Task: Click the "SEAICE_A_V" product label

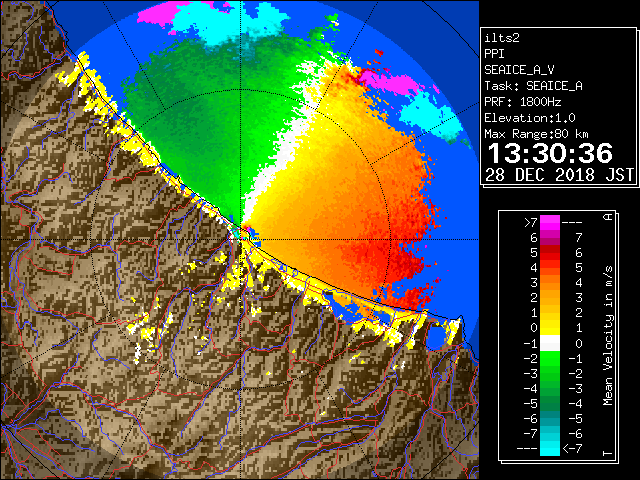Action: click(x=519, y=70)
